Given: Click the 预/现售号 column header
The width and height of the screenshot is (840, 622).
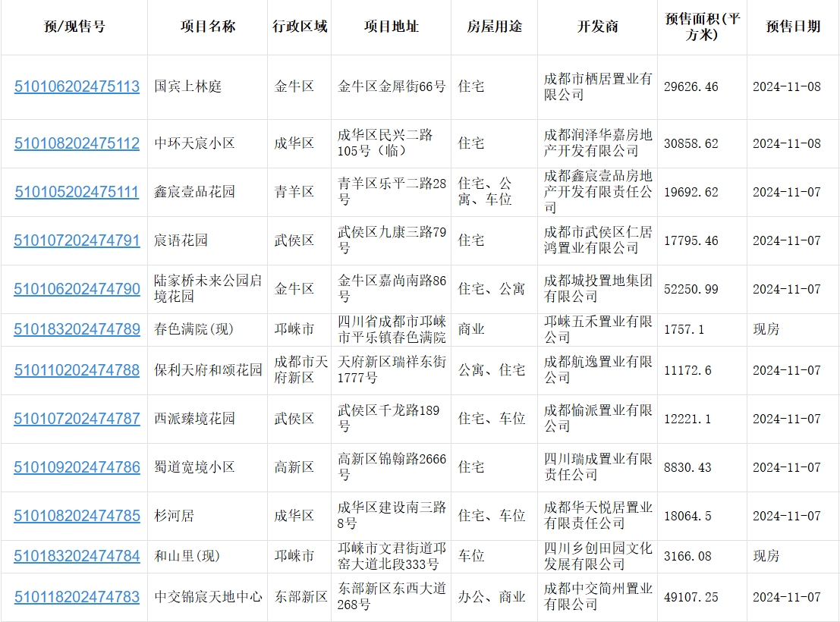Looking at the screenshot, I should pos(74,27).
